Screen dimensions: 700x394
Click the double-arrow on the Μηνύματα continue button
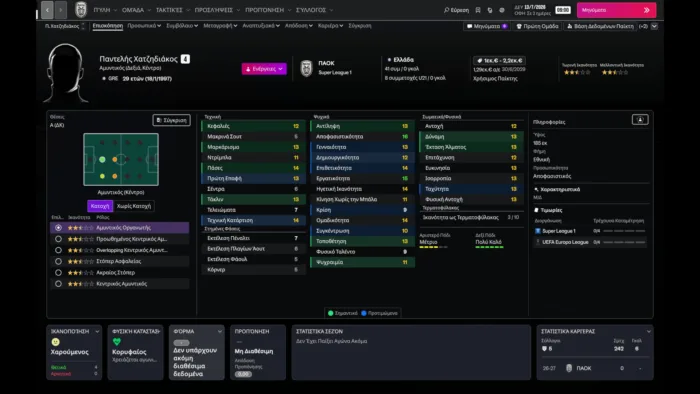(646, 10)
